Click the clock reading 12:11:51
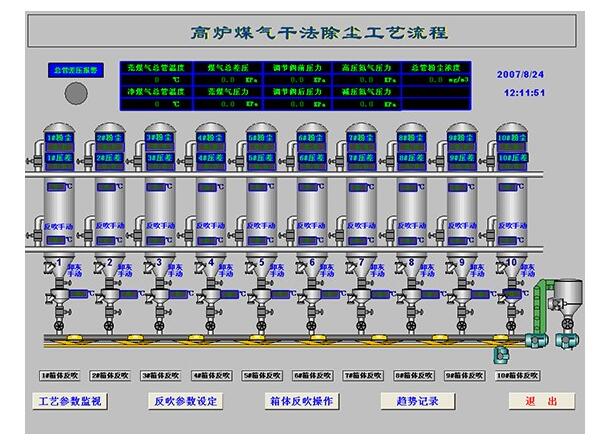The width and height of the screenshot is (608, 441). point(524,93)
